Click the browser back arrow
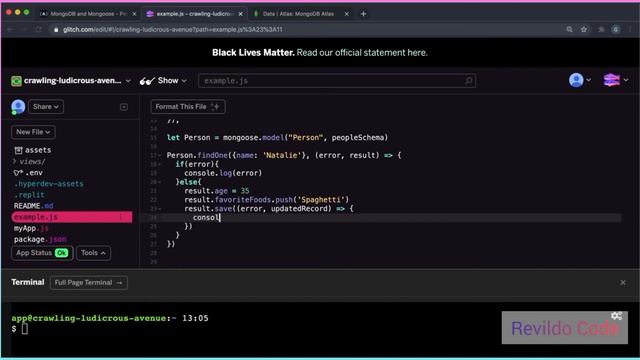The width and height of the screenshot is (640, 360). pyautogui.click(x=11, y=29)
